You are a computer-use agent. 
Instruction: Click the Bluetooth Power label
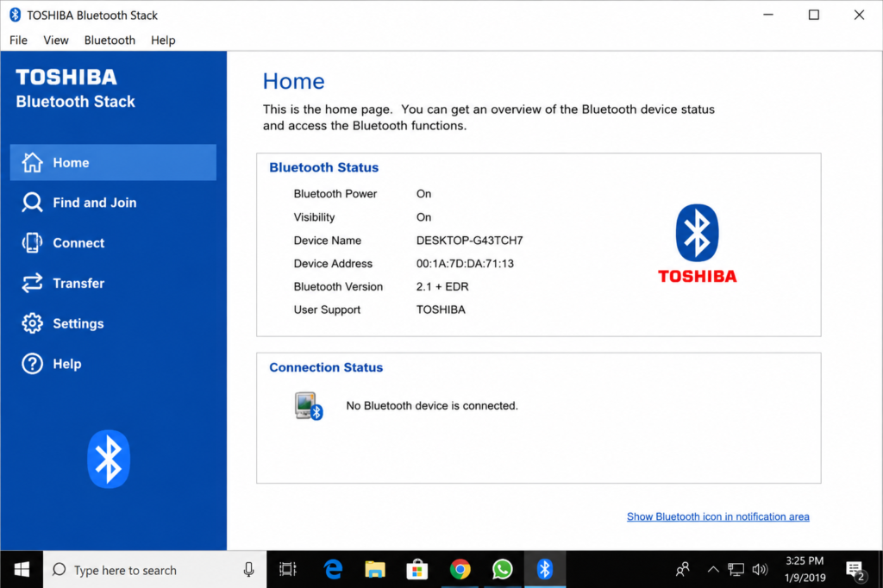click(335, 194)
